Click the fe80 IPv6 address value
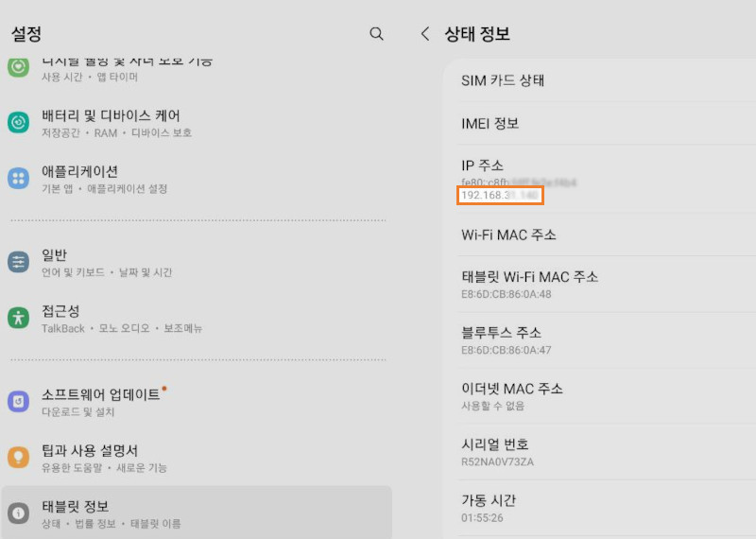 click(519, 183)
